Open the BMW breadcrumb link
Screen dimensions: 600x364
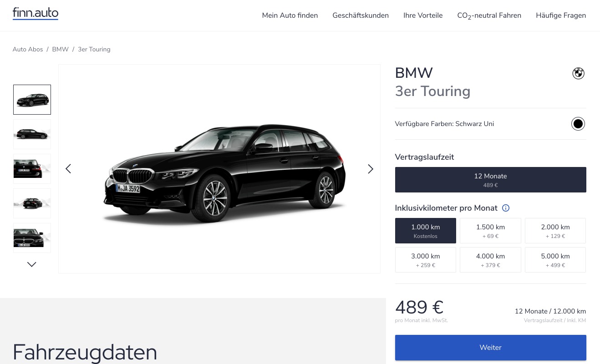point(60,49)
